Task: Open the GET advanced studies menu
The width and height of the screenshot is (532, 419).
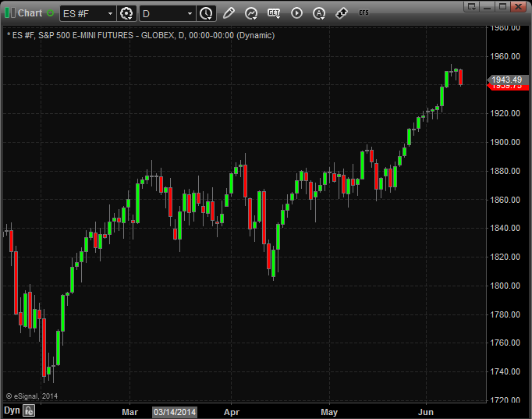Action: point(274,13)
